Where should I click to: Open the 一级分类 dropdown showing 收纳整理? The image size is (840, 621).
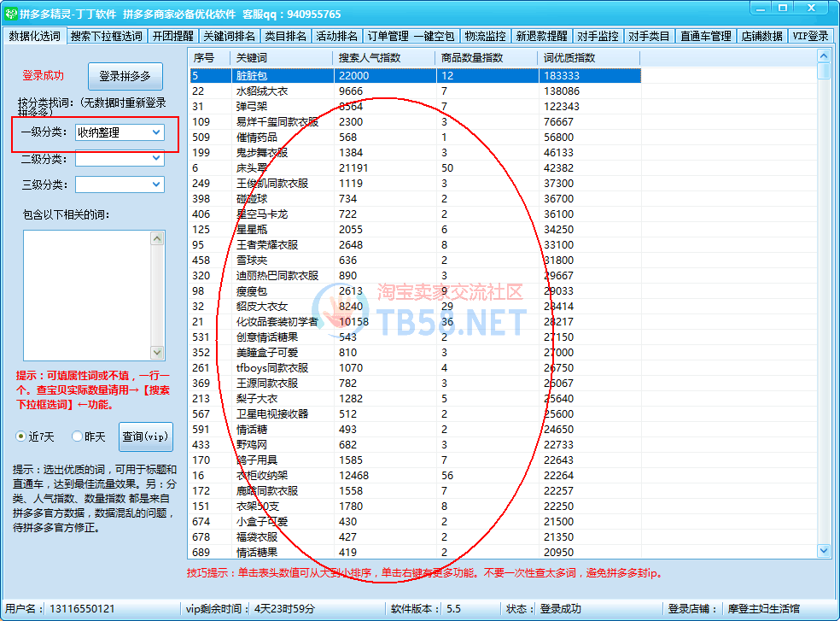[120, 132]
